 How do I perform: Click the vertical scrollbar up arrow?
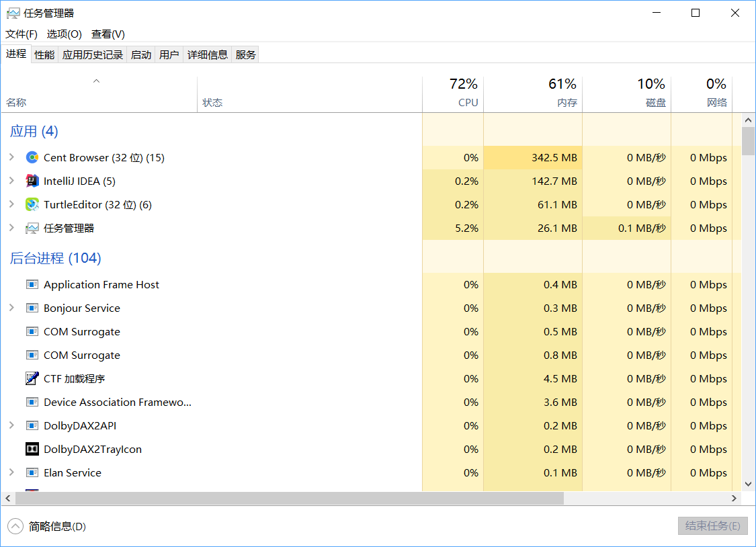coord(748,120)
